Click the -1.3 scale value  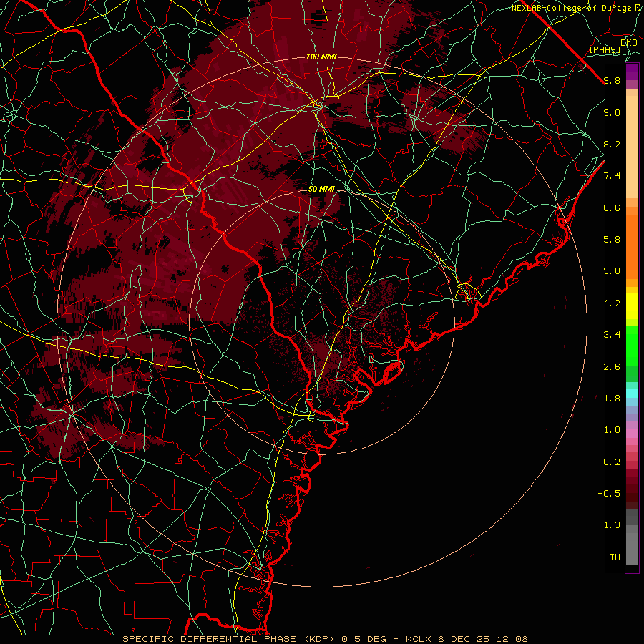(x=609, y=525)
